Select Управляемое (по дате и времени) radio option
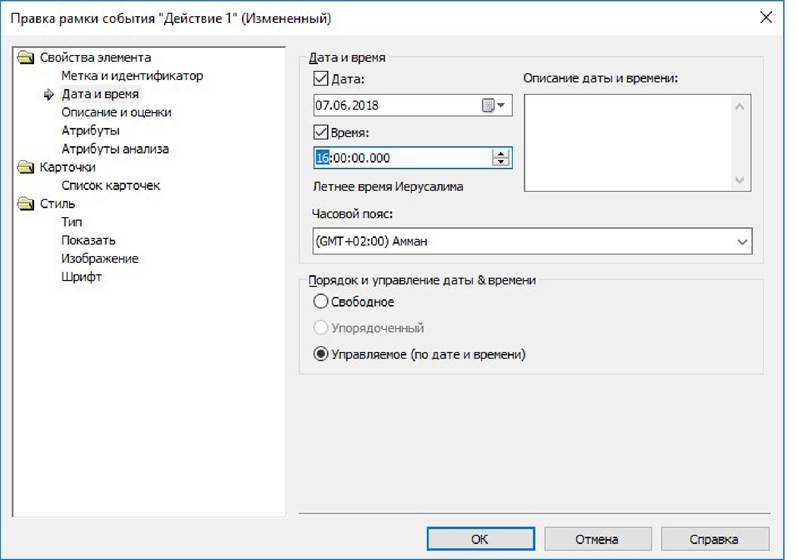This screenshot has width=798, height=560. (x=320, y=354)
